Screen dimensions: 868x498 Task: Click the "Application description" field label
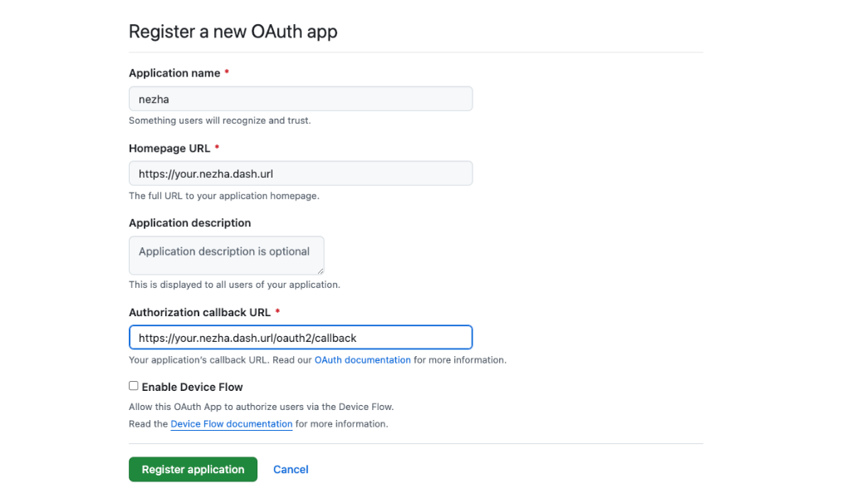tap(189, 222)
